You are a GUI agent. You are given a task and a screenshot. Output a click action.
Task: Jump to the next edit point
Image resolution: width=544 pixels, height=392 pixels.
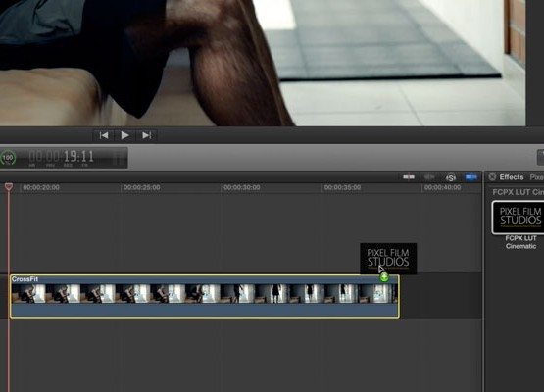pyautogui.click(x=147, y=135)
